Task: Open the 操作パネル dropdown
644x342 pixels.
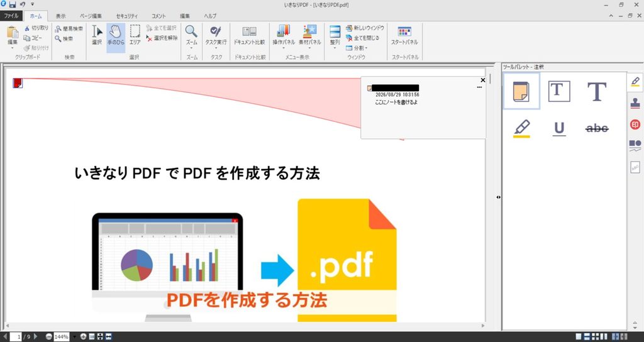Action: click(x=284, y=48)
